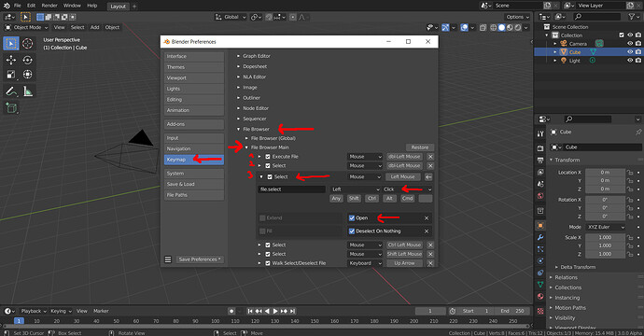Open the Preferences hamburger menu icon
The width and height of the screenshot is (644, 336).
(168, 259)
